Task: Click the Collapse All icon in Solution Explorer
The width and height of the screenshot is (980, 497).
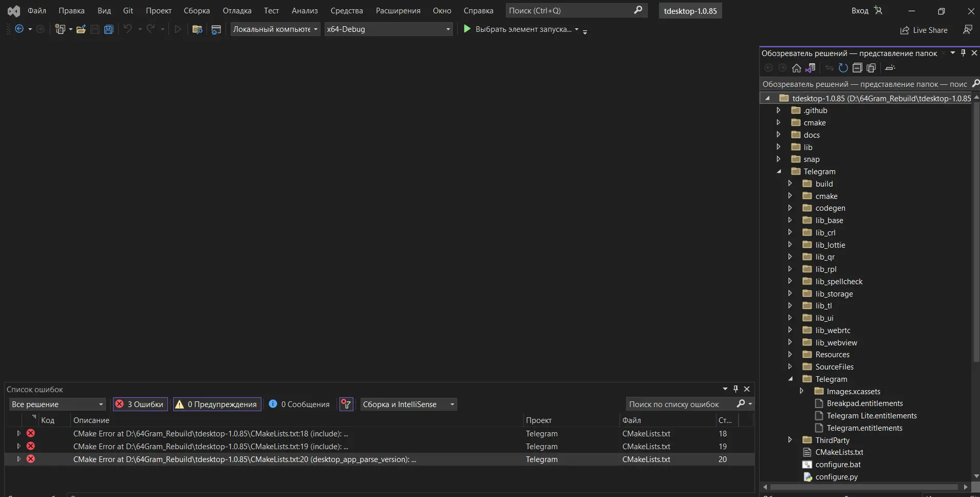Action: pyautogui.click(x=857, y=68)
